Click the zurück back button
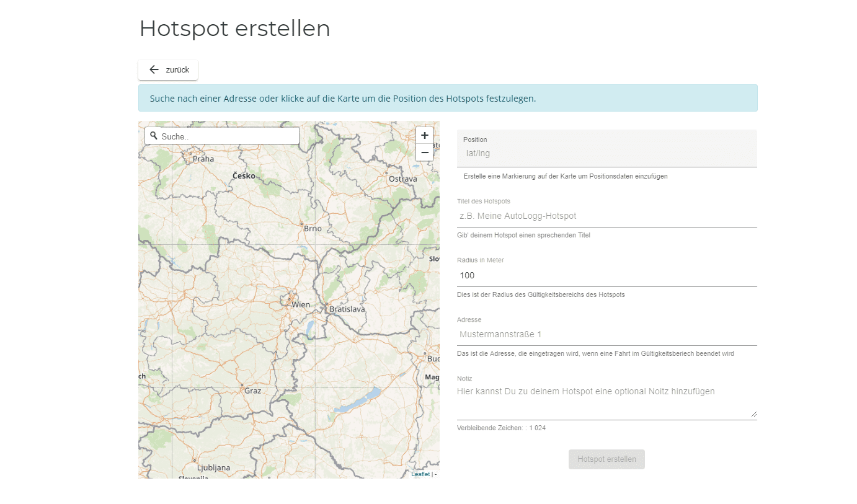The width and height of the screenshot is (857, 504). pyautogui.click(x=168, y=69)
